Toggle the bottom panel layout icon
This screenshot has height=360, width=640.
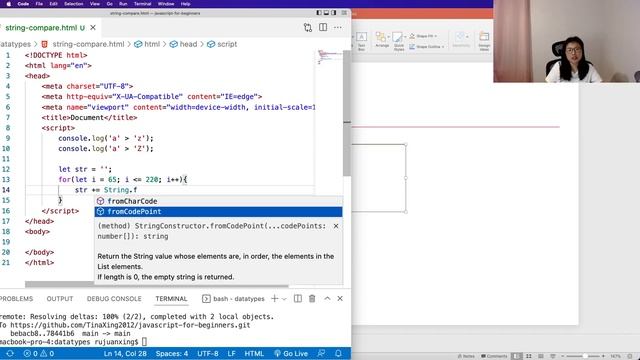326,13
